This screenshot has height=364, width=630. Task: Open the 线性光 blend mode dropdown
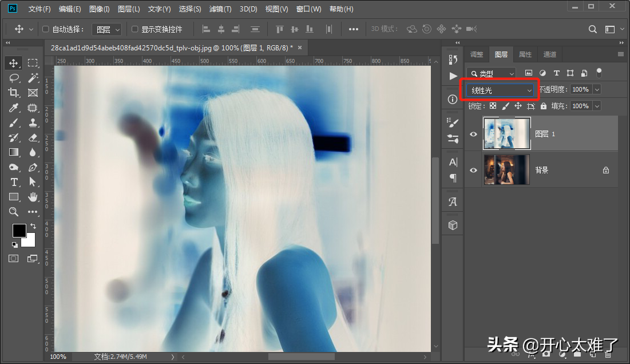(x=501, y=90)
